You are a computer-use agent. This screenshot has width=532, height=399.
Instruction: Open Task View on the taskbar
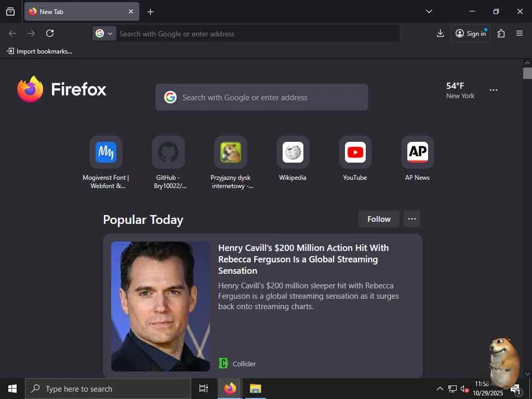click(x=204, y=389)
